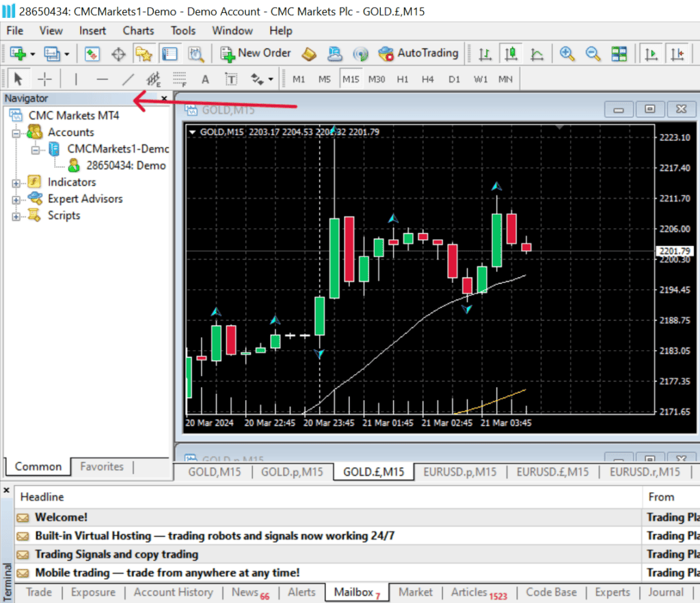Screen dimensions: 700x603
Task: Open the Tools menu
Action: 183,31
